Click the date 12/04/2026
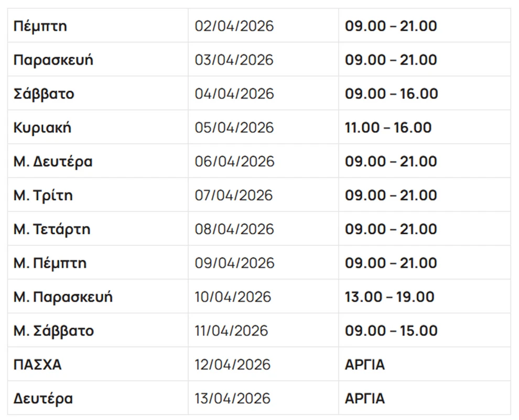Viewport: 519px width, 420px height. click(x=232, y=364)
